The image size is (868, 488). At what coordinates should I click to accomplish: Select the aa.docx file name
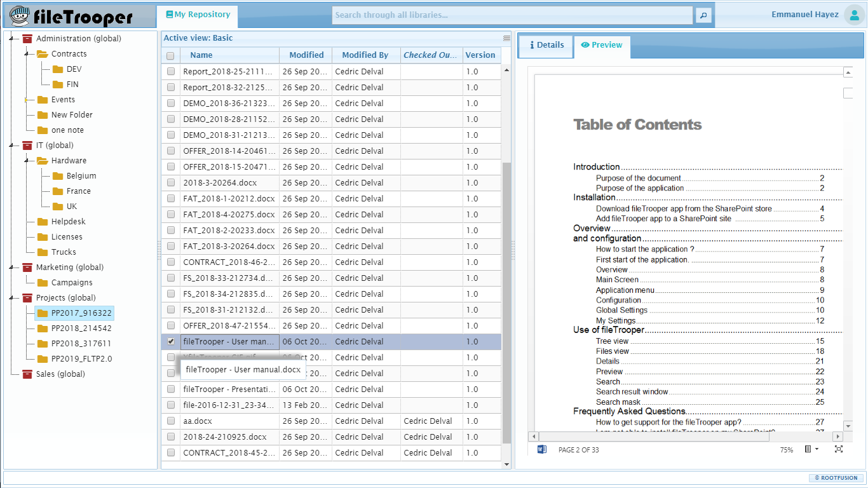coord(198,421)
